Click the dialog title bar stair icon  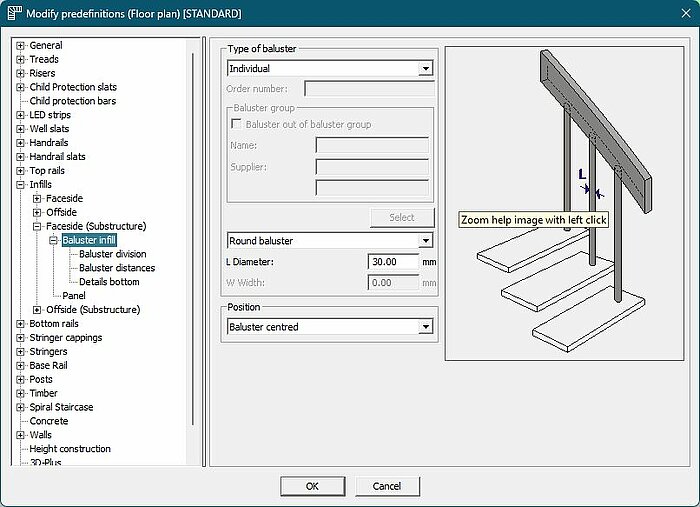pos(14,13)
